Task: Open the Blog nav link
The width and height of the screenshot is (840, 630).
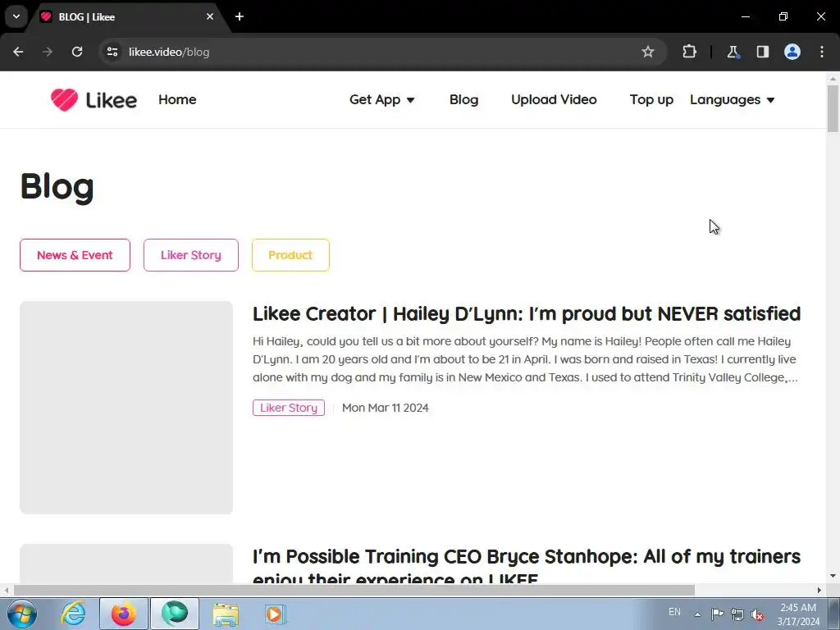Action: [x=464, y=99]
